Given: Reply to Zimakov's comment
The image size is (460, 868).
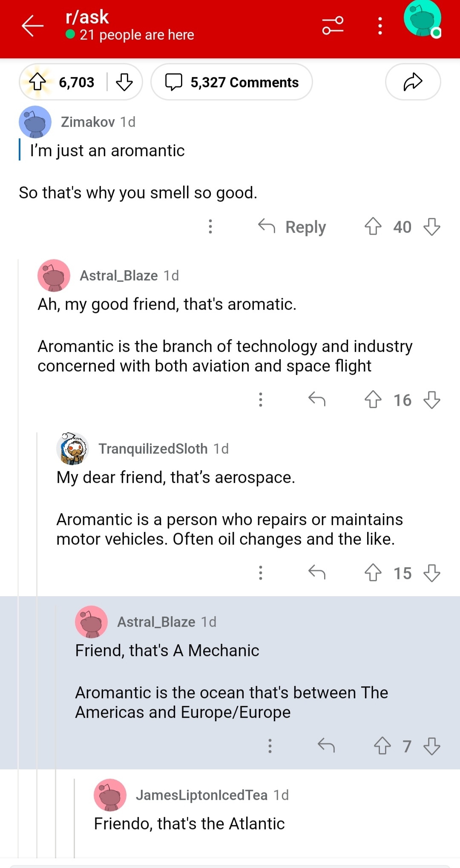Looking at the screenshot, I should pyautogui.click(x=292, y=227).
